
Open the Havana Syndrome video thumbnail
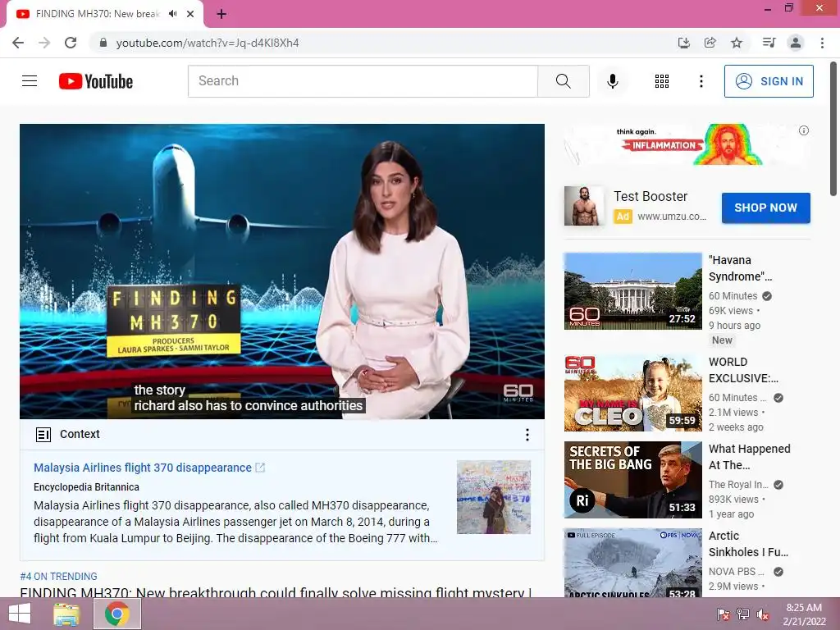632,291
